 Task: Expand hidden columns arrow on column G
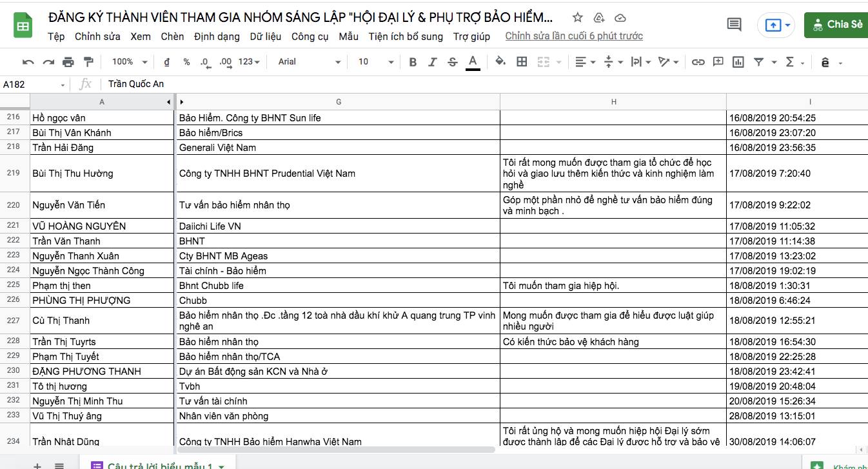tap(182, 102)
